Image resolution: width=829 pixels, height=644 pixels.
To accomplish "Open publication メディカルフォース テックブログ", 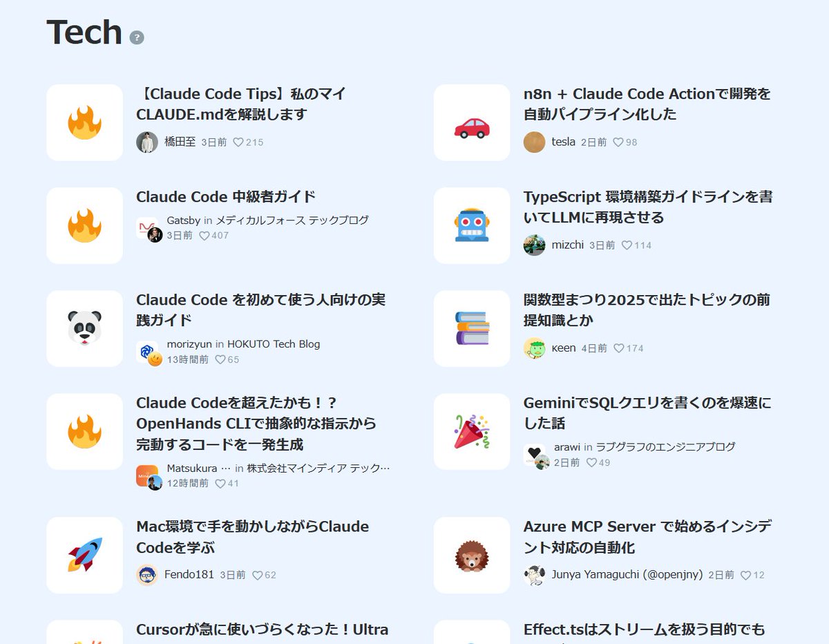I will 292,220.
